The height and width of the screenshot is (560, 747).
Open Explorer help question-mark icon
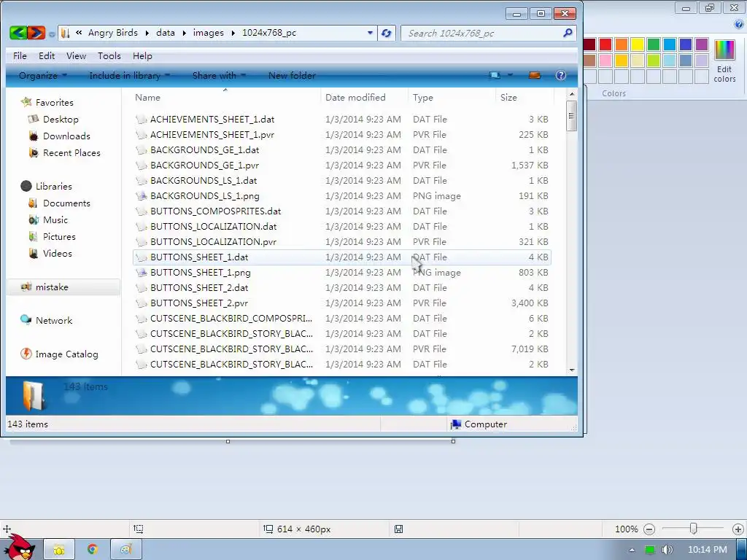[x=561, y=75]
